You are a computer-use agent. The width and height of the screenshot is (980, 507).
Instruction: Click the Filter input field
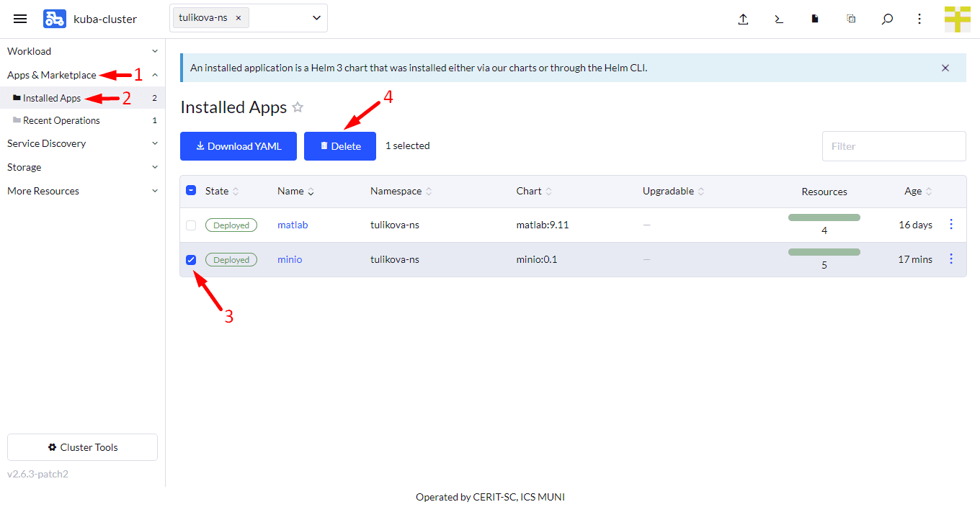(x=894, y=146)
